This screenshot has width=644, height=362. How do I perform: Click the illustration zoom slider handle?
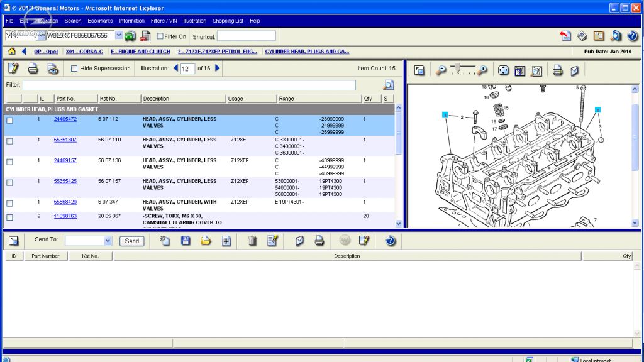(459, 67)
